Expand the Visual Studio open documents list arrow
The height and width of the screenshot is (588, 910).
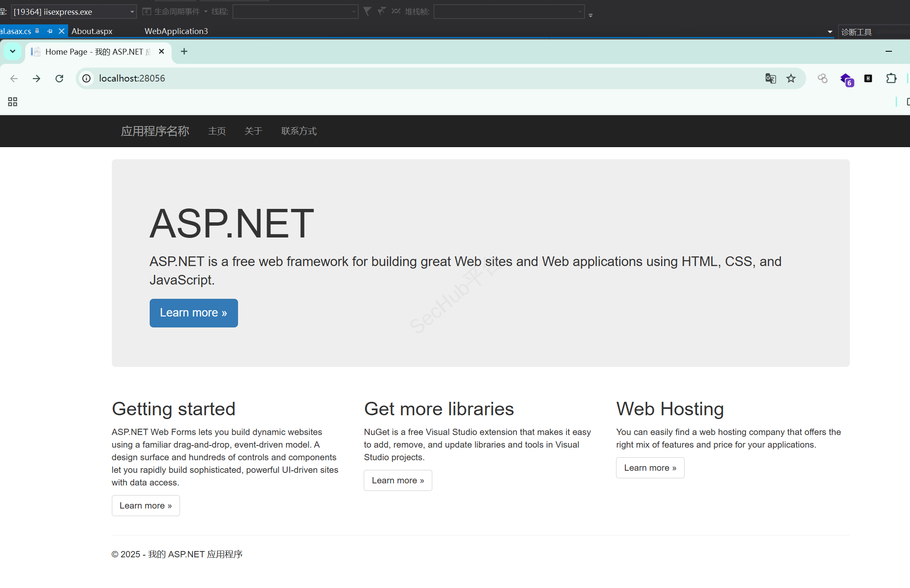(830, 32)
